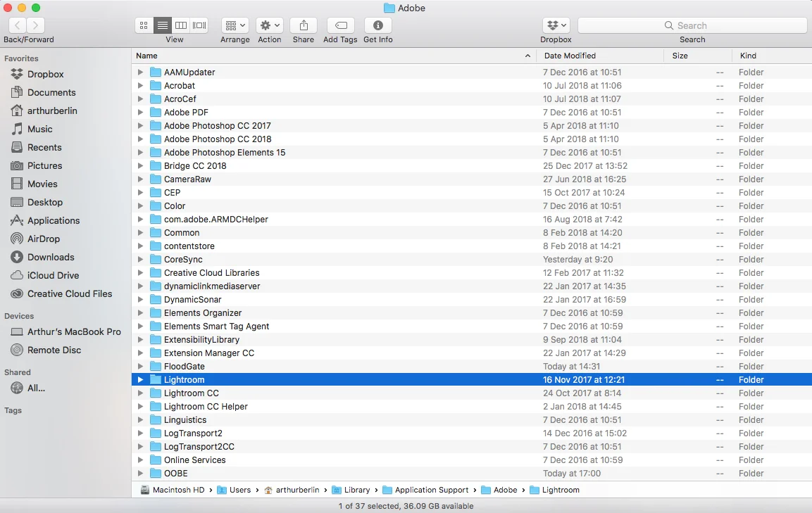812x513 pixels.
Task: Click the Share toolbar button
Action: point(304,25)
